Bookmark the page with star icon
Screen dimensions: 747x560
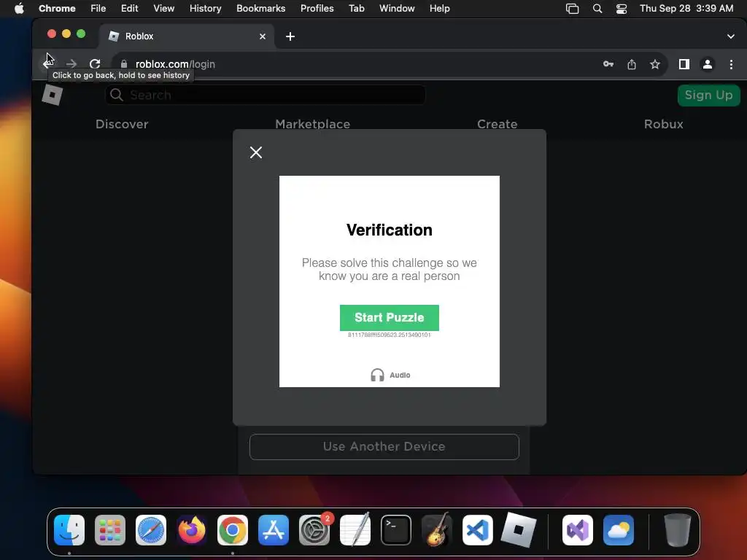(x=655, y=64)
